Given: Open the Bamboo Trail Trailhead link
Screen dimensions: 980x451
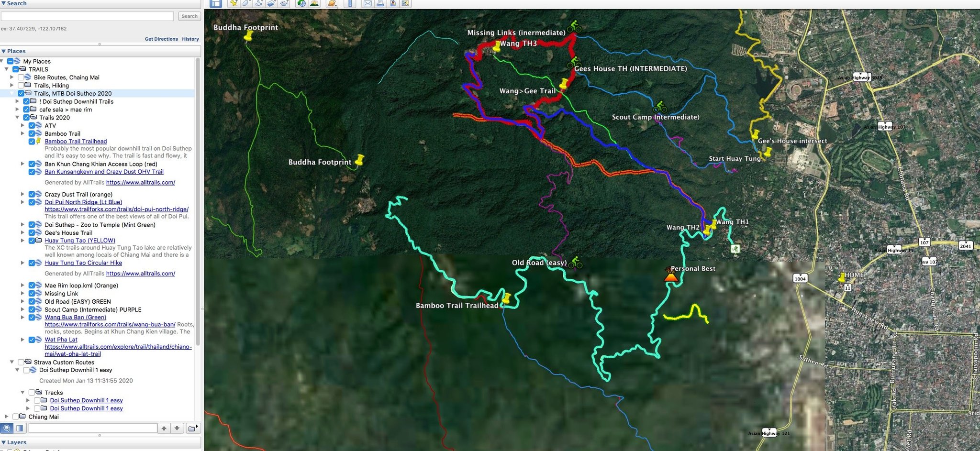Looking at the screenshot, I should point(76,141).
